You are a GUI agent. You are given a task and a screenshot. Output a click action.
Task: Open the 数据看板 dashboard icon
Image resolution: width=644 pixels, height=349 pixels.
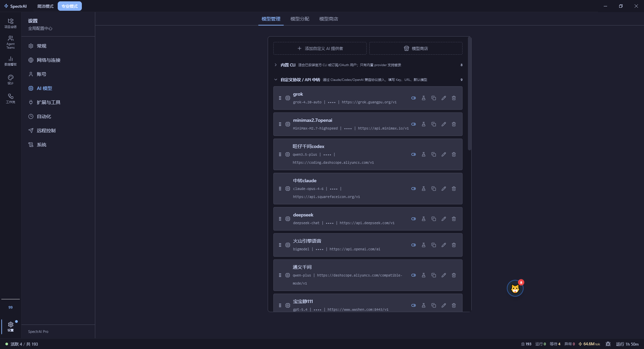pyautogui.click(x=10, y=61)
